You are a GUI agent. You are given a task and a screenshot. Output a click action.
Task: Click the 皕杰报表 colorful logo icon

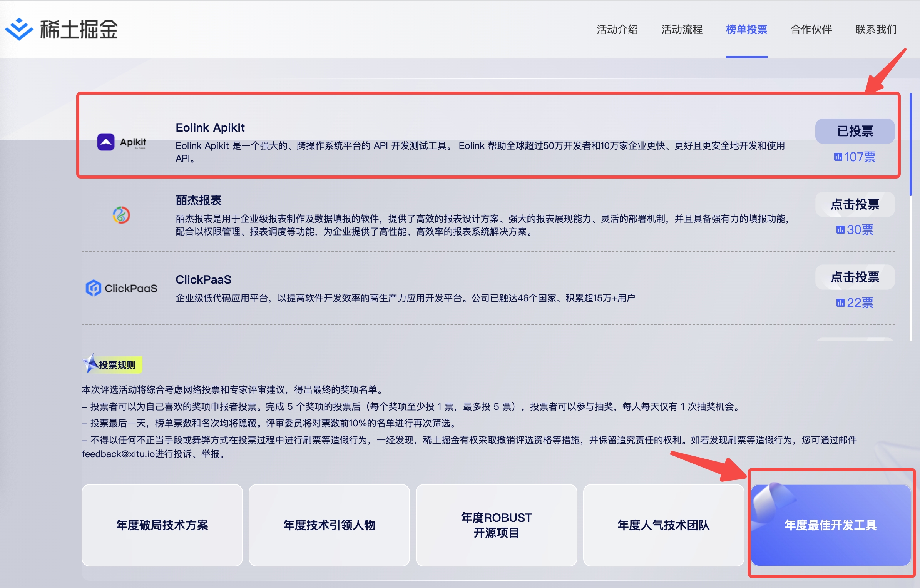pyautogui.click(x=121, y=215)
